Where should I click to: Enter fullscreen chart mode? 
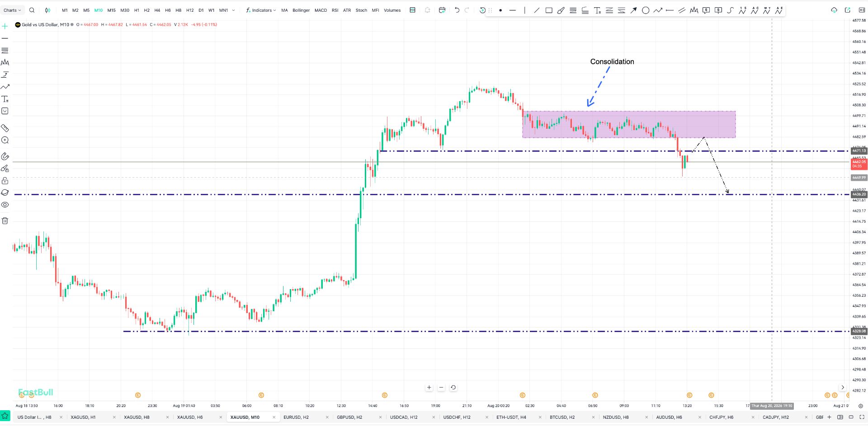862,417
